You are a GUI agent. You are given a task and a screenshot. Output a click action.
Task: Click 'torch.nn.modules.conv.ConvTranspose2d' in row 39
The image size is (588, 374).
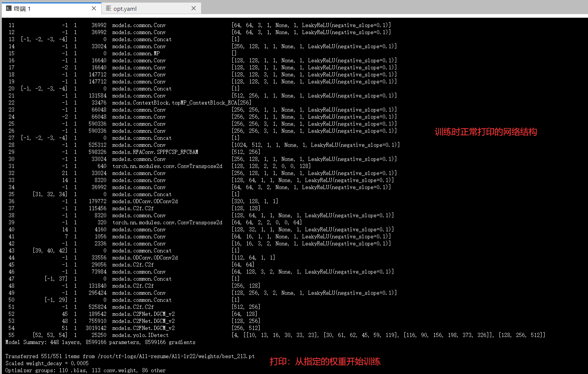[167, 223]
